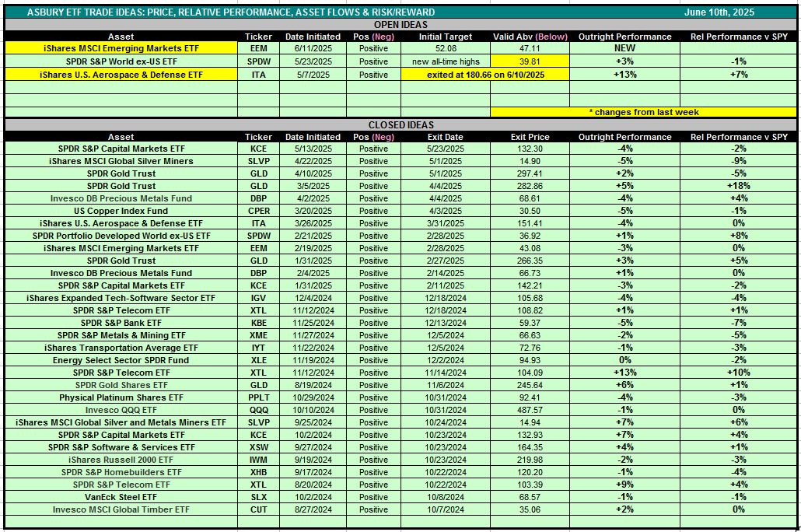Select the 'new all-time highs' target cell
The image size is (801, 532).
(446, 61)
